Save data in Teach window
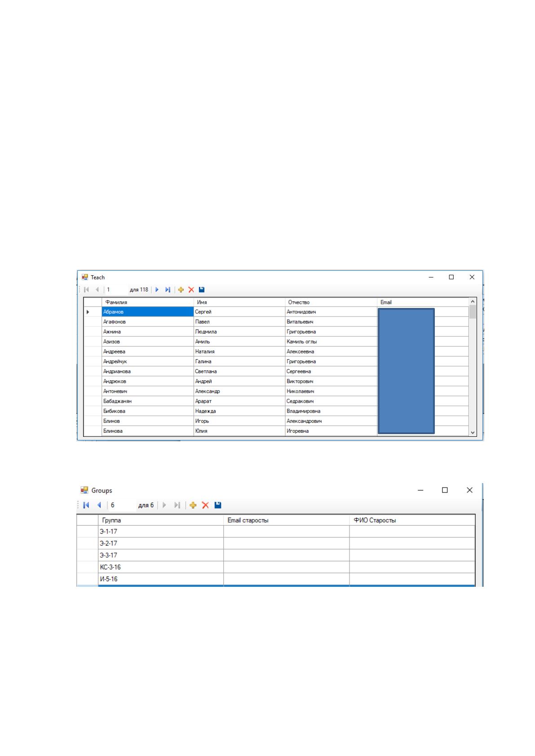 [x=202, y=290]
